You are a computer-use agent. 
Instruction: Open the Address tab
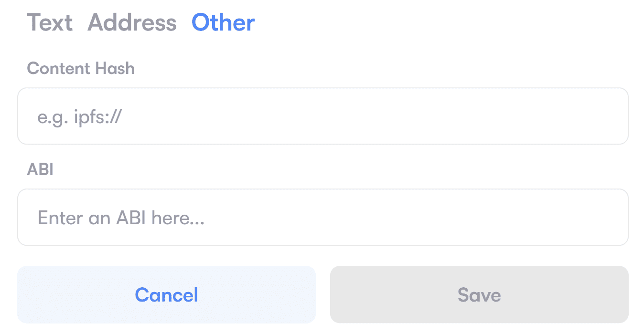click(x=132, y=22)
